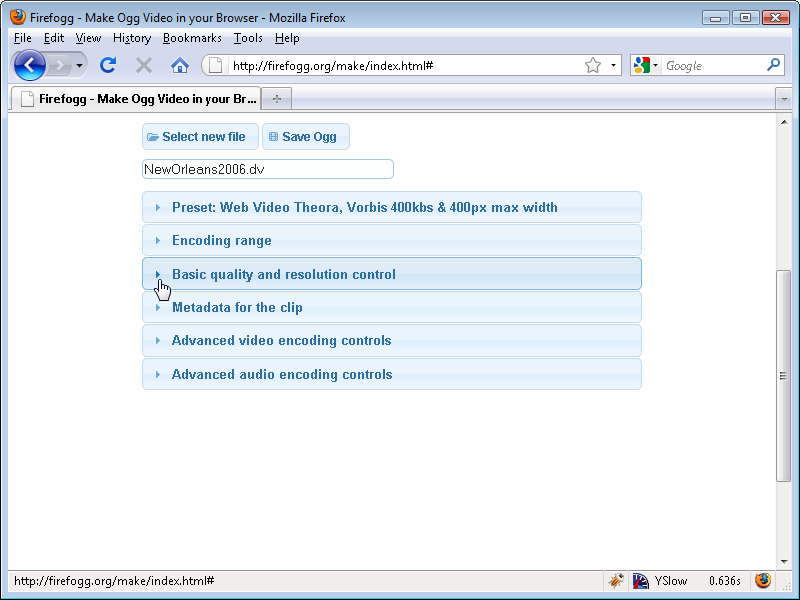The width and height of the screenshot is (800, 600).
Task: Click the page identity icon beside the URL
Action: coord(214,64)
